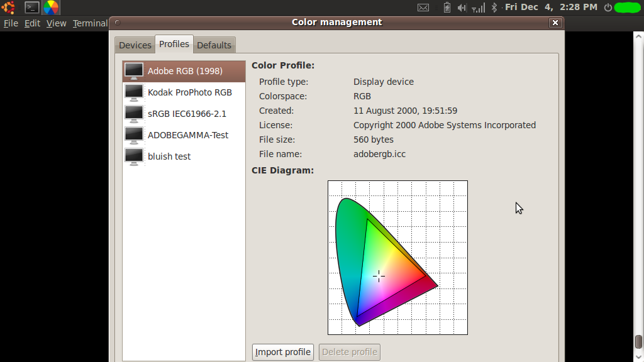The height and width of the screenshot is (362, 644).
Task: Click the round window menu button in title bar
Action: point(118,23)
